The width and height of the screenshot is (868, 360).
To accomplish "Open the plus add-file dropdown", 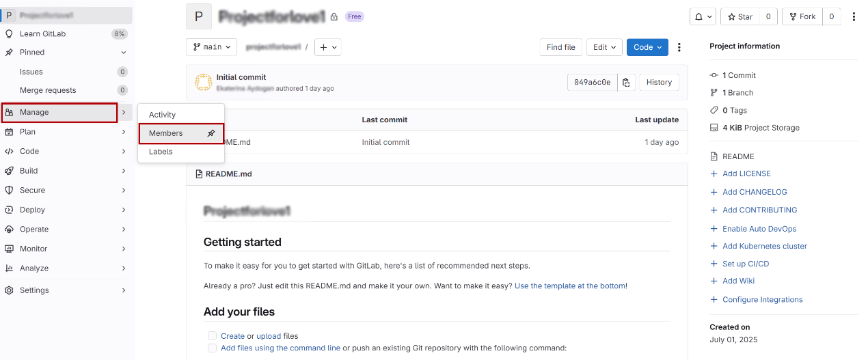I will point(327,47).
